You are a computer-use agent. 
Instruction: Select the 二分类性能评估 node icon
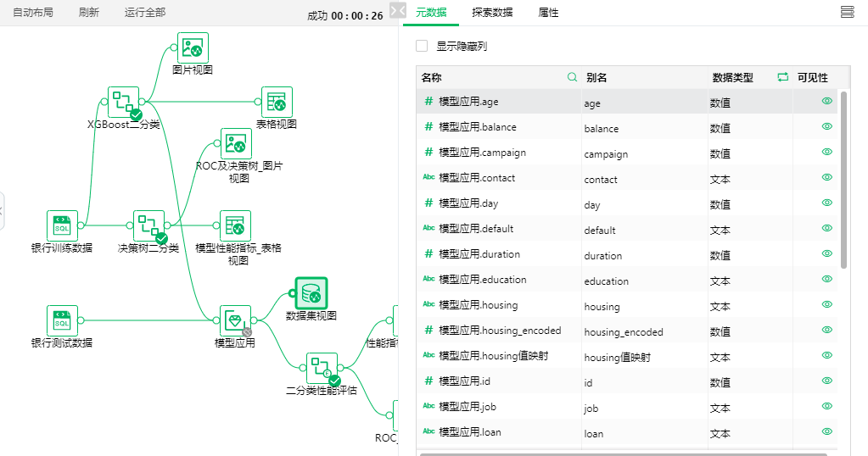pyautogui.click(x=322, y=368)
